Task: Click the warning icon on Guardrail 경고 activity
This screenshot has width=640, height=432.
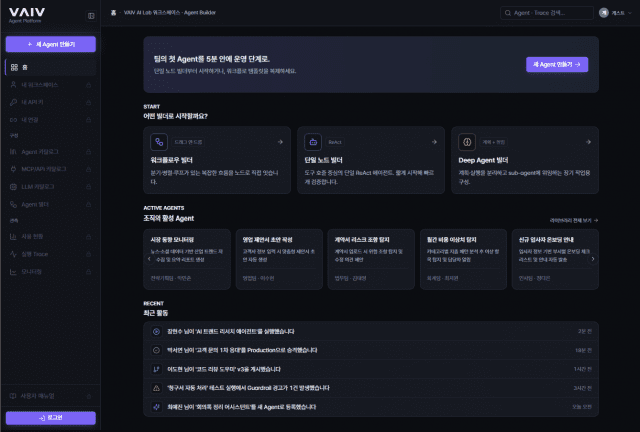Action: (x=156, y=388)
